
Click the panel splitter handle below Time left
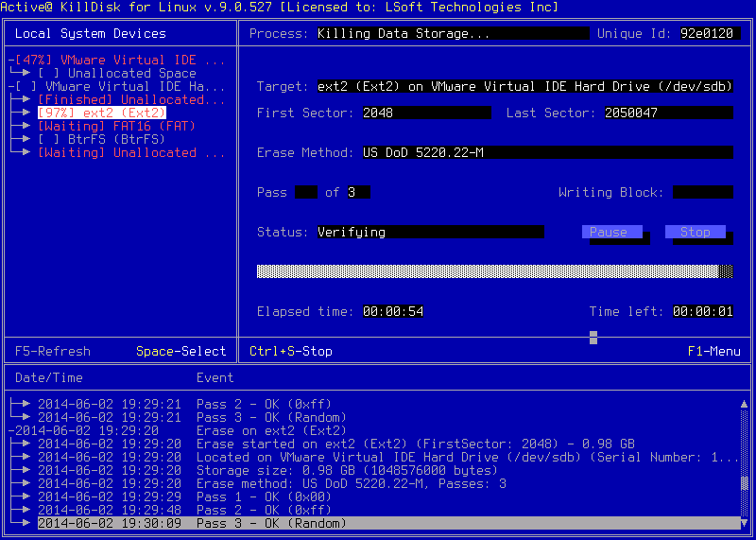click(593, 337)
